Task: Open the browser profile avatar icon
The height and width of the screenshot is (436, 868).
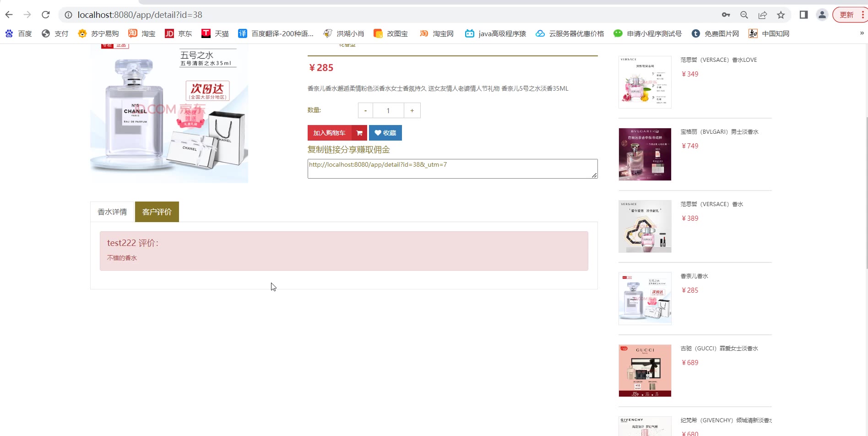Action: click(822, 15)
